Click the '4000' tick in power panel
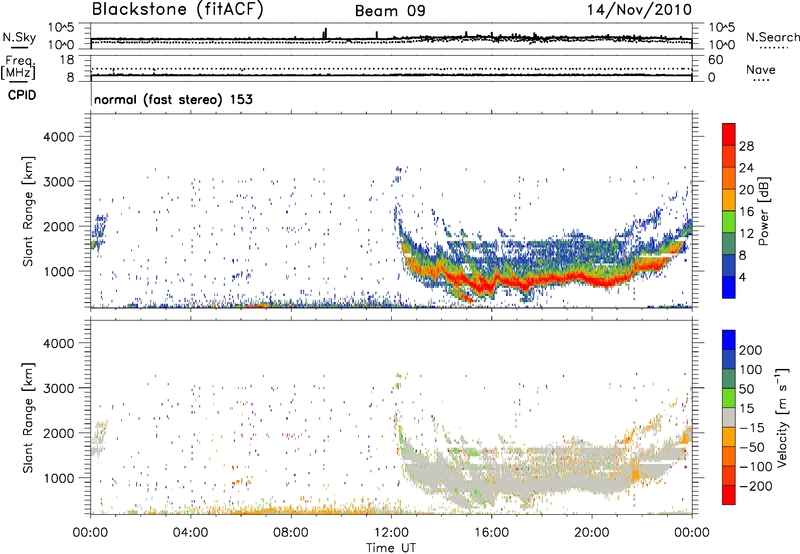 pyautogui.click(x=59, y=137)
